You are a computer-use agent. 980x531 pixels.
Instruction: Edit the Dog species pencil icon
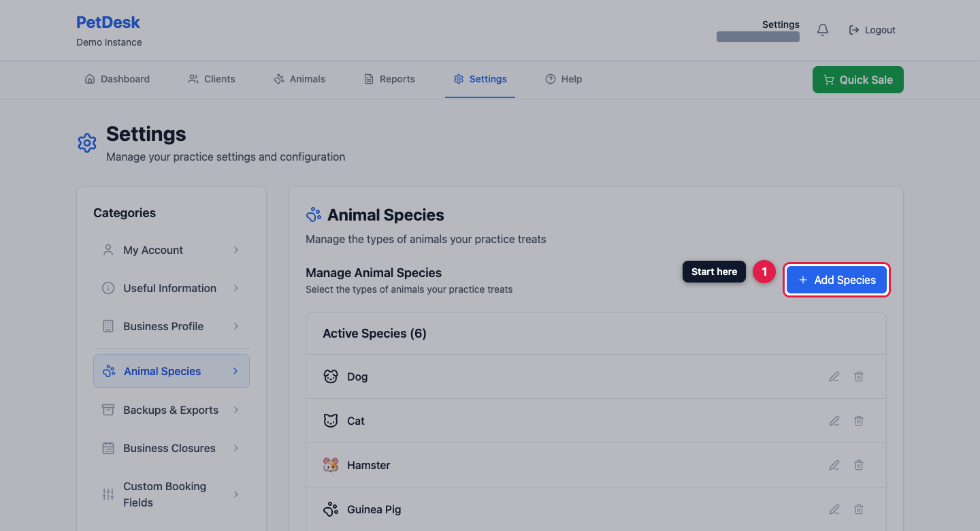[834, 376]
